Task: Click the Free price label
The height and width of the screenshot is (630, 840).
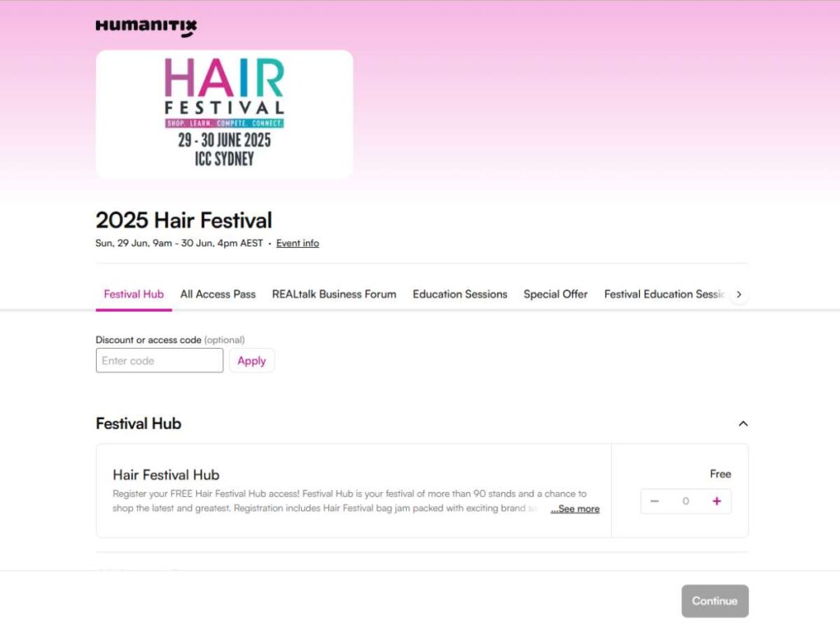Action: [720, 474]
